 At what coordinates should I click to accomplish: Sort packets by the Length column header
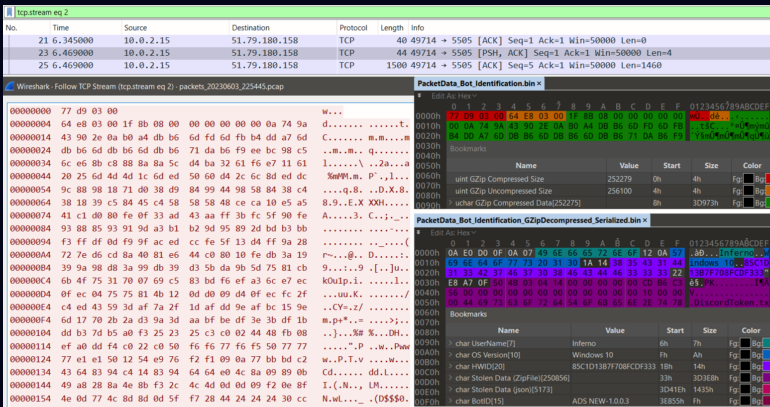pos(392,28)
